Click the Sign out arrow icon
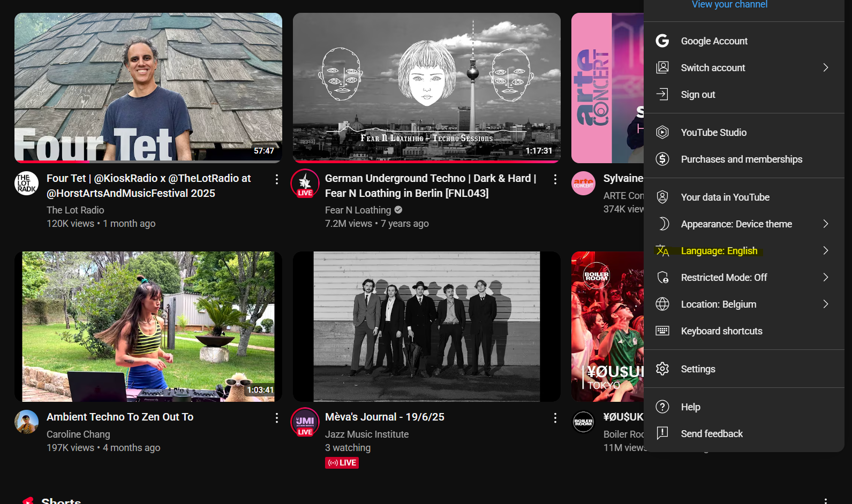This screenshot has width=852, height=504. pos(662,94)
